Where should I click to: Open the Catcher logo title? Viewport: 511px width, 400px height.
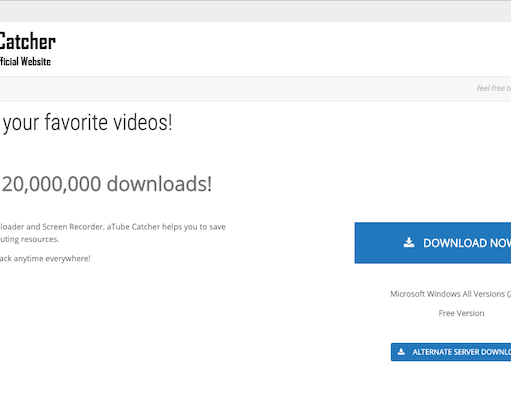pyautogui.click(x=28, y=42)
